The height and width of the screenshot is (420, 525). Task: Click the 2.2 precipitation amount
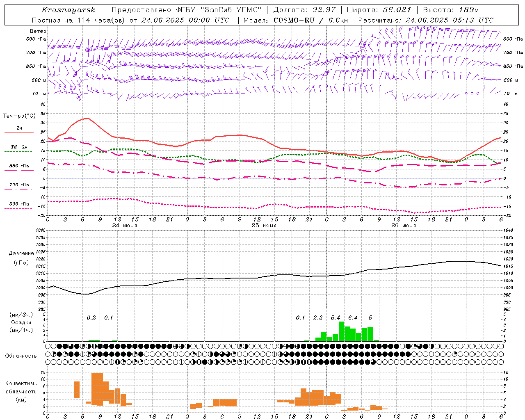318,317
